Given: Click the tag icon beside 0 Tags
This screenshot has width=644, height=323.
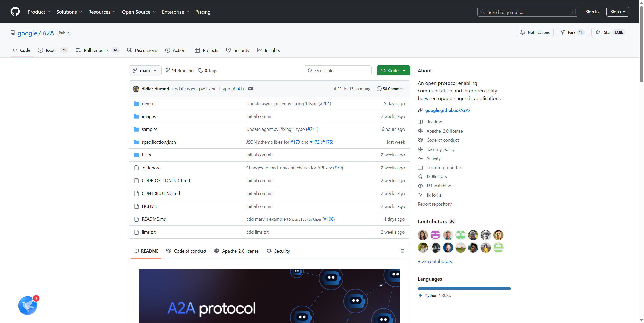Looking at the screenshot, I should tap(201, 71).
